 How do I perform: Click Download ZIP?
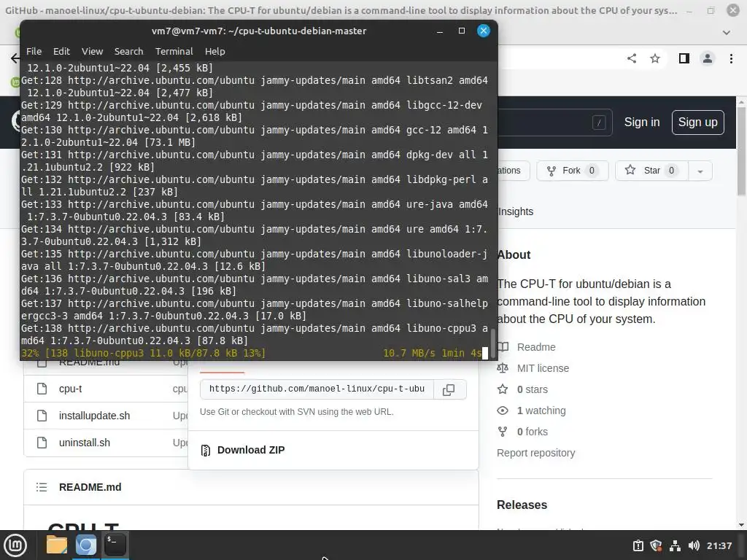pos(251,450)
